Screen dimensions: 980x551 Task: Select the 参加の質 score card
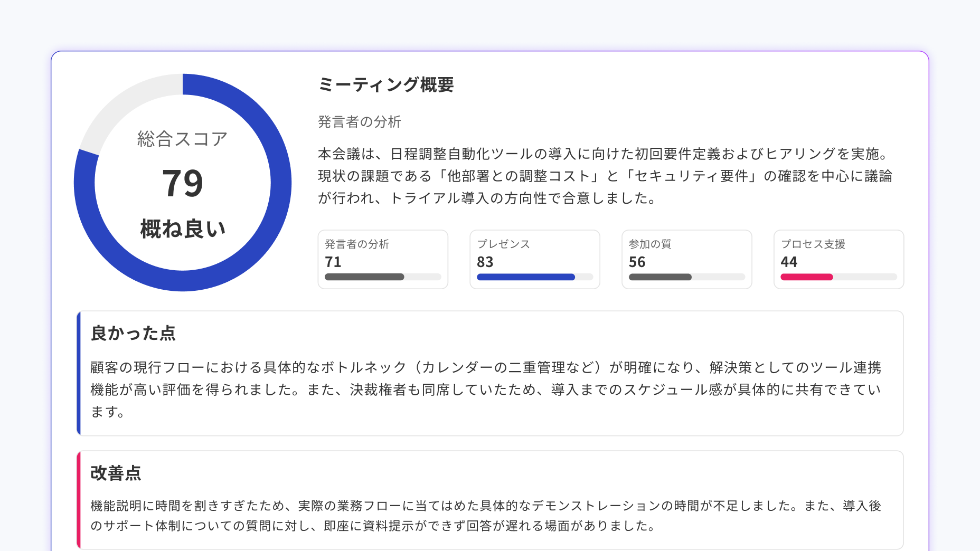pos(686,259)
